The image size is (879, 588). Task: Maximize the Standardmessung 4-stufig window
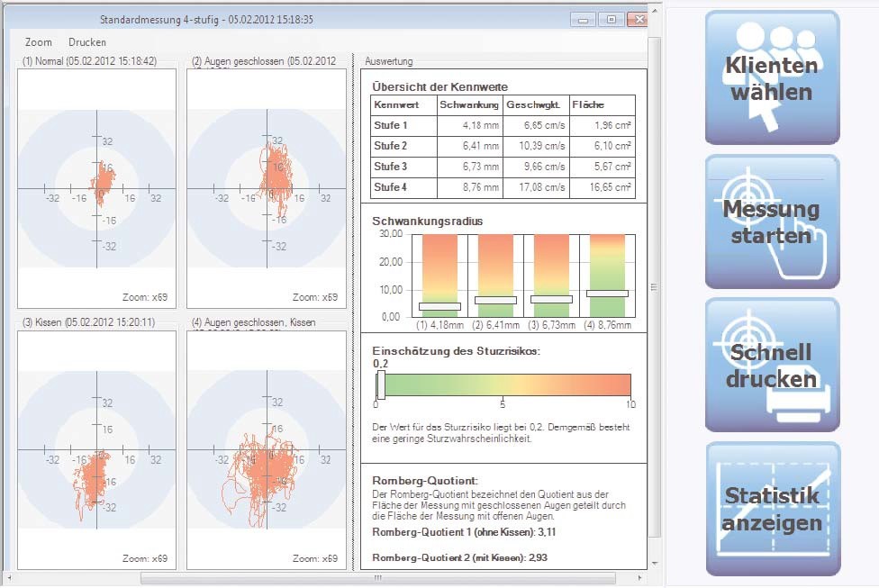tap(612, 19)
